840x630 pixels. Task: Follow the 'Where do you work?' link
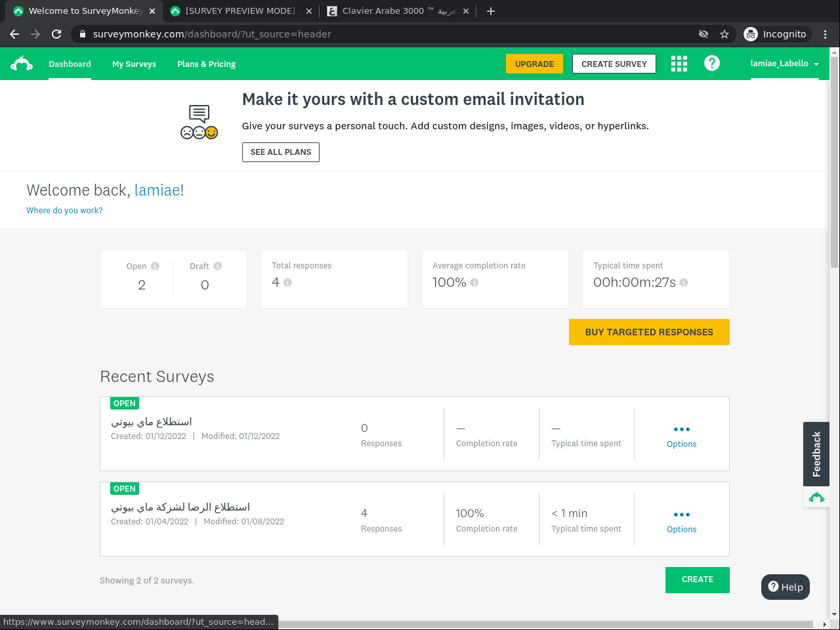64,211
